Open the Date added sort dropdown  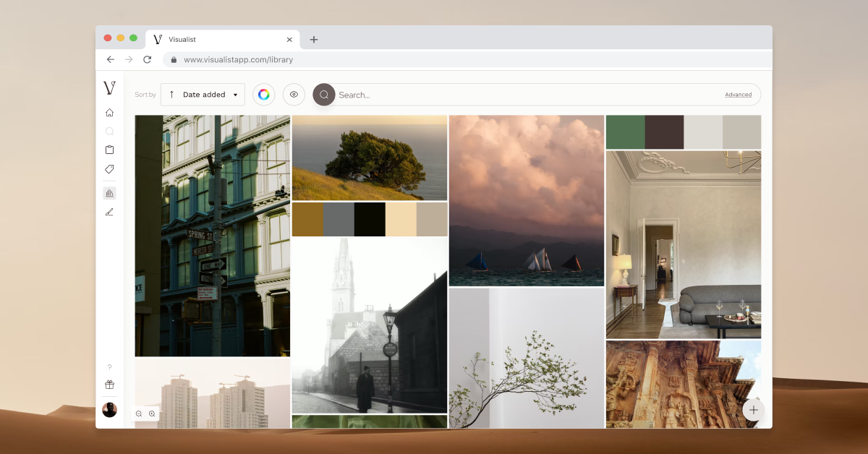[203, 95]
